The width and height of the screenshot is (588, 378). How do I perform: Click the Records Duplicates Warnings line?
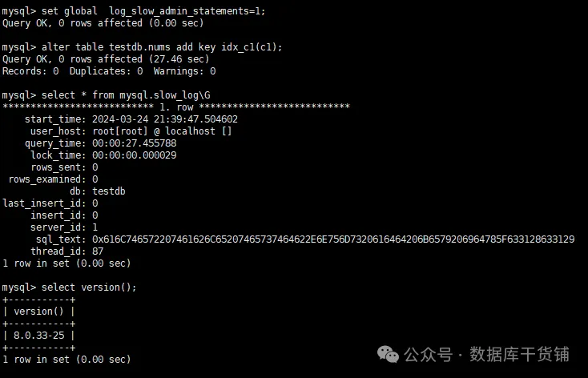(x=109, y=71)
